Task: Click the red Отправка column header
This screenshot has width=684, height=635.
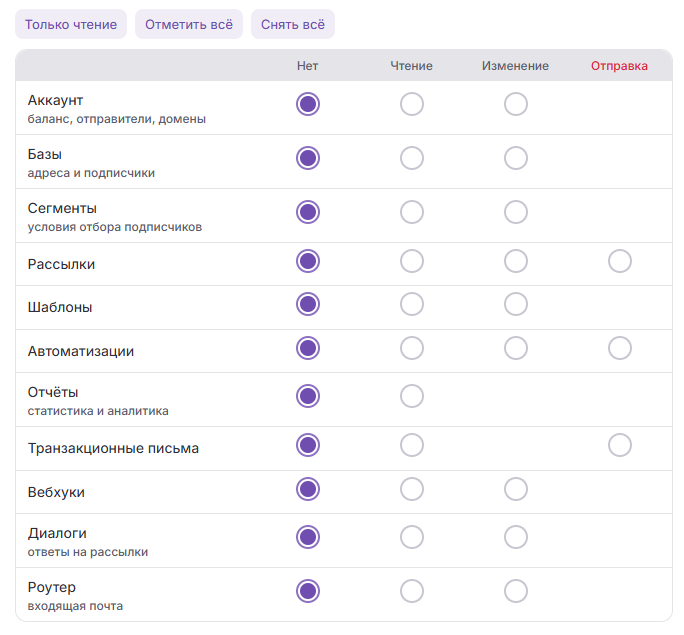Action: [x=619, y=66]
